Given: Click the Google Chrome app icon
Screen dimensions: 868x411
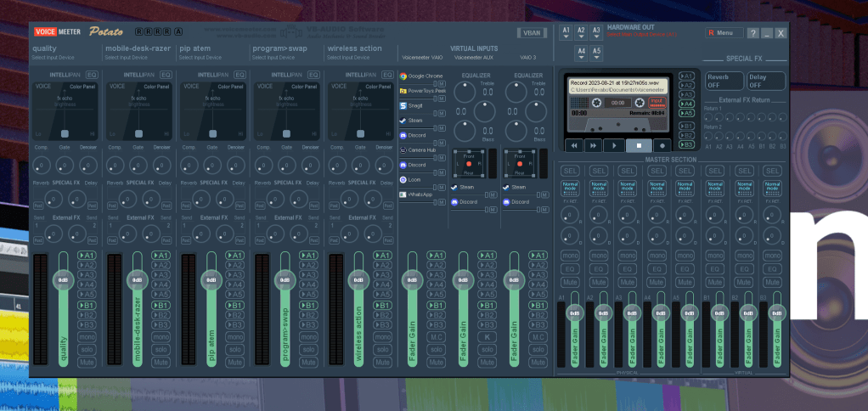Looking at the screenshot, I should (403, 76).
